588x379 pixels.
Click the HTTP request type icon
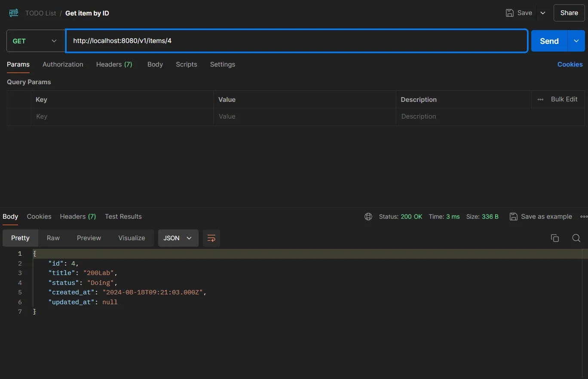click(14, 13)
